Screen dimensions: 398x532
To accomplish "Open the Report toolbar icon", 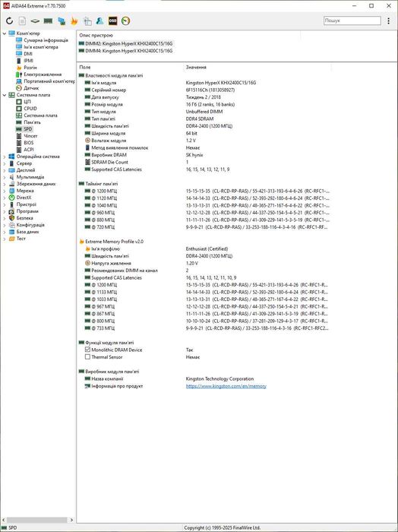I will click(22, 21).
